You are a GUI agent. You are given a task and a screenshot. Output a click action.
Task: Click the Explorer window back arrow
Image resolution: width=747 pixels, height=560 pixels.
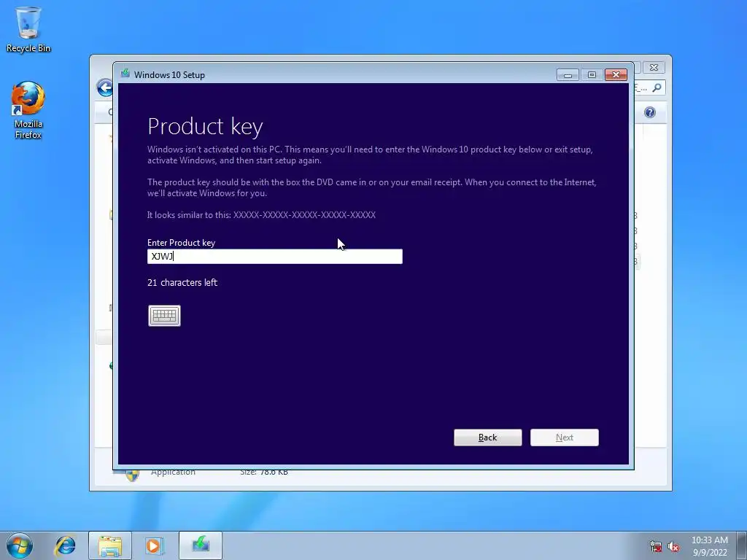(104, 87)
